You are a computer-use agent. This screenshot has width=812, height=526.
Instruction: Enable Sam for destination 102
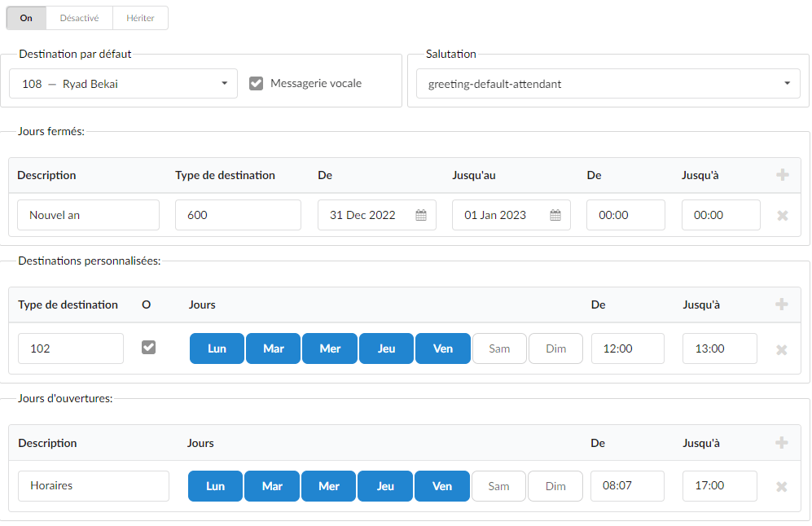pos(499,348)
